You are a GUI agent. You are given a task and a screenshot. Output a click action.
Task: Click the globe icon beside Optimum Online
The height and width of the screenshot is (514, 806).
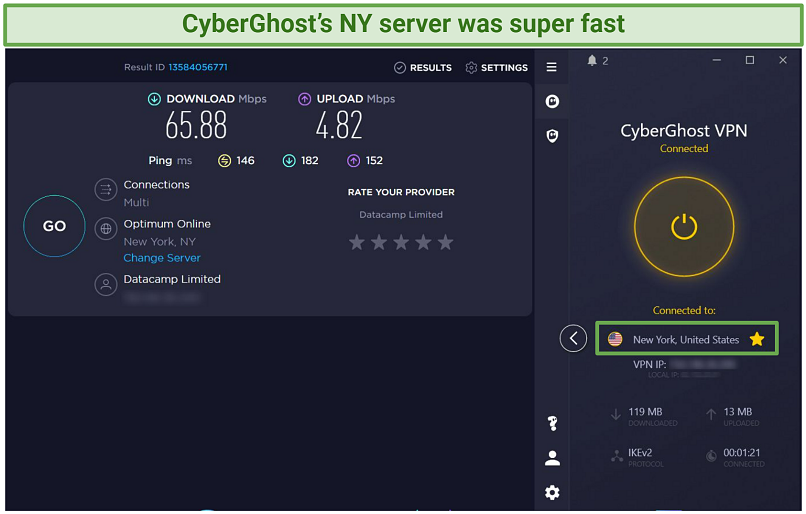[x=105, y=229]
